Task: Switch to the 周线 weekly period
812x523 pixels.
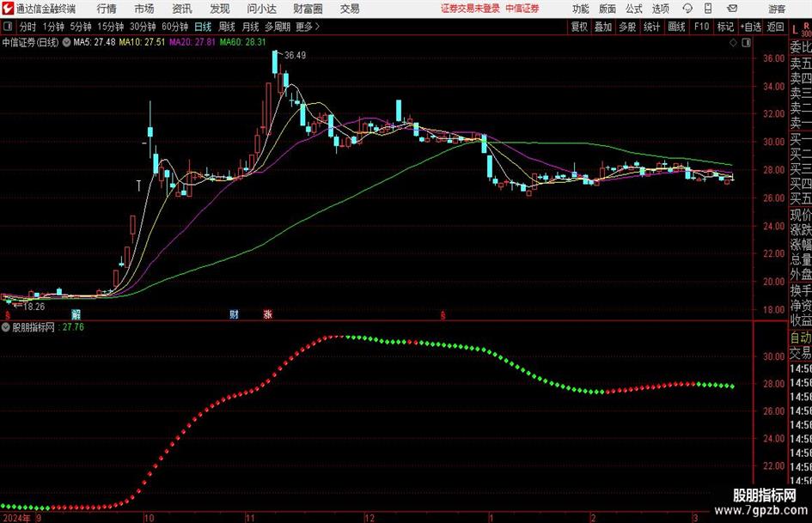Action: coord(227,27)
